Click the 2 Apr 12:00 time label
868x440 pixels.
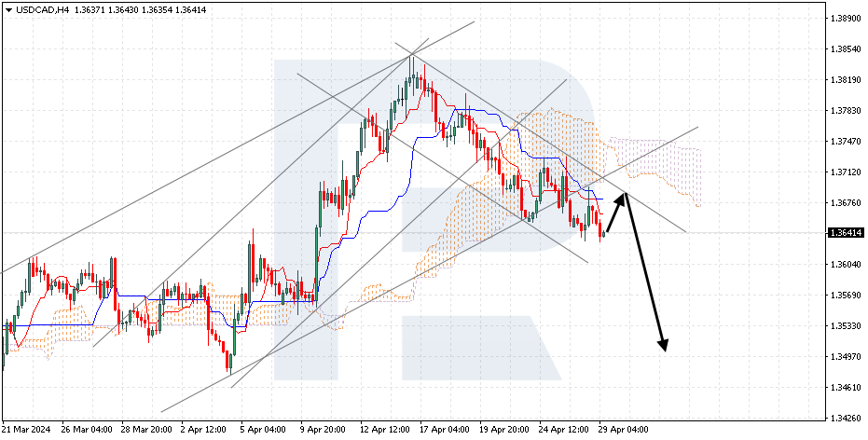(x=203, y=430)
